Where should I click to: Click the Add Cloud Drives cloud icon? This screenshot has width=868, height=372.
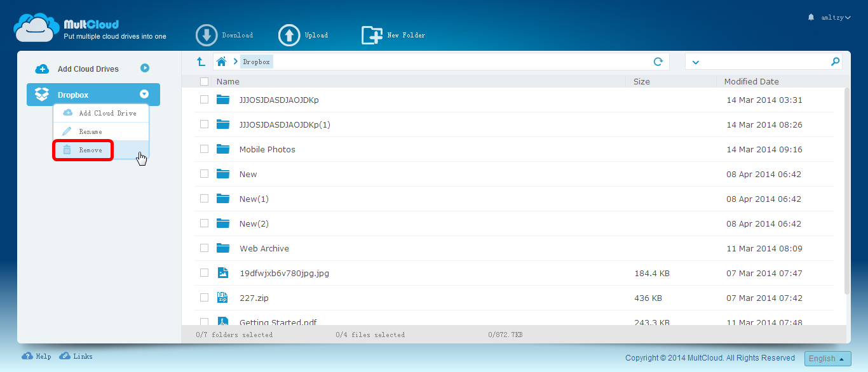click(x=42, y=69)
